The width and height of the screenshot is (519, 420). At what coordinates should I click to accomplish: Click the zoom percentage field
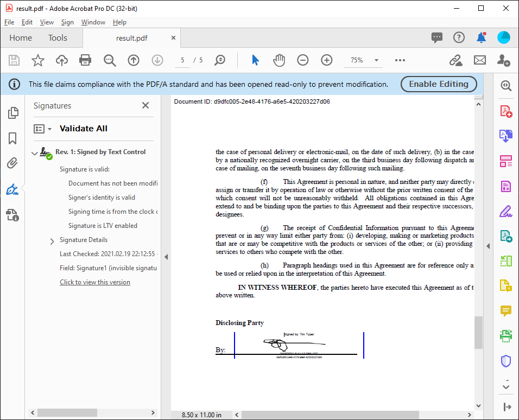pos(357,60)
